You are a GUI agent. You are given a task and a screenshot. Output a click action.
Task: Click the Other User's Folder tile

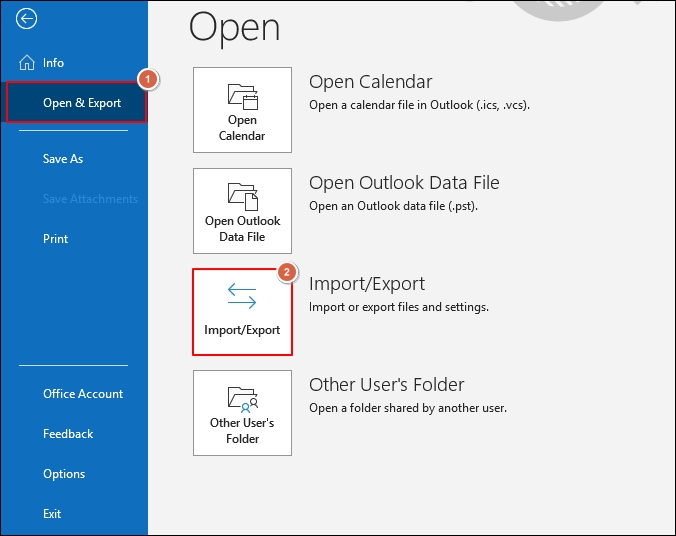[242, 413]
